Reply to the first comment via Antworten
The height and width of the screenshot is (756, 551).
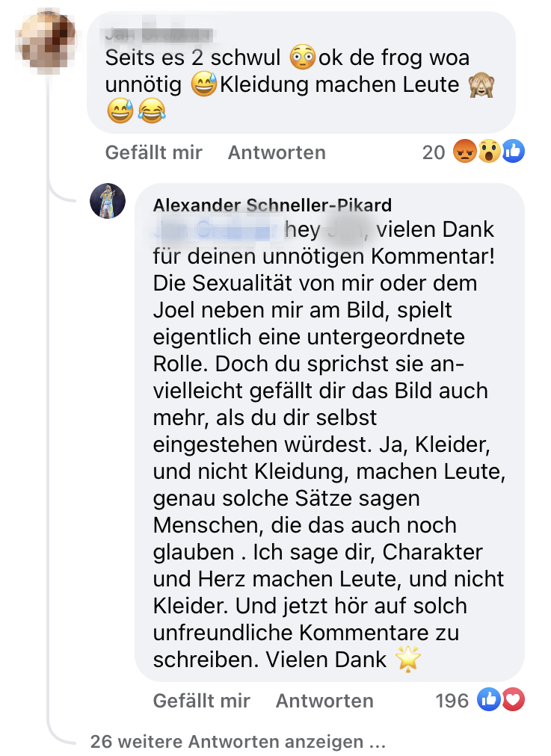tap(277, 152)
